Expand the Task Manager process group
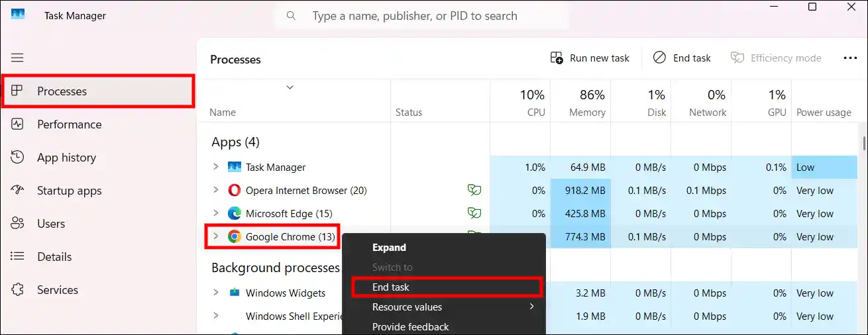The width and height of the screenshot is (868, 335). pos(215,167)
